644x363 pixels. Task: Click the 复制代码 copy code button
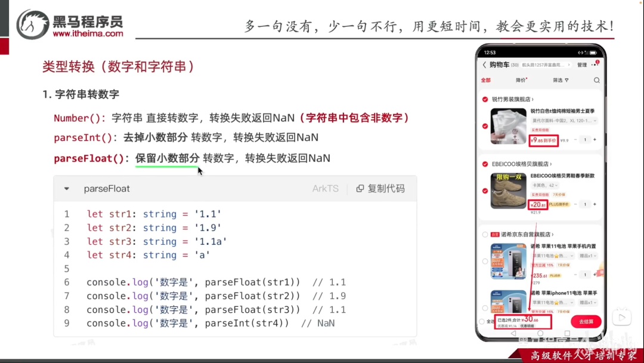380,188
